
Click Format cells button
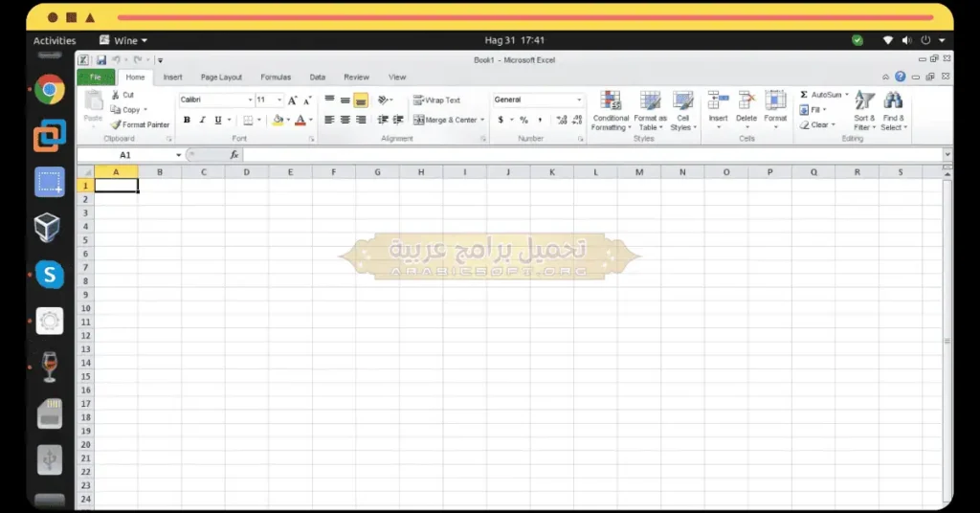pos(775,110)
